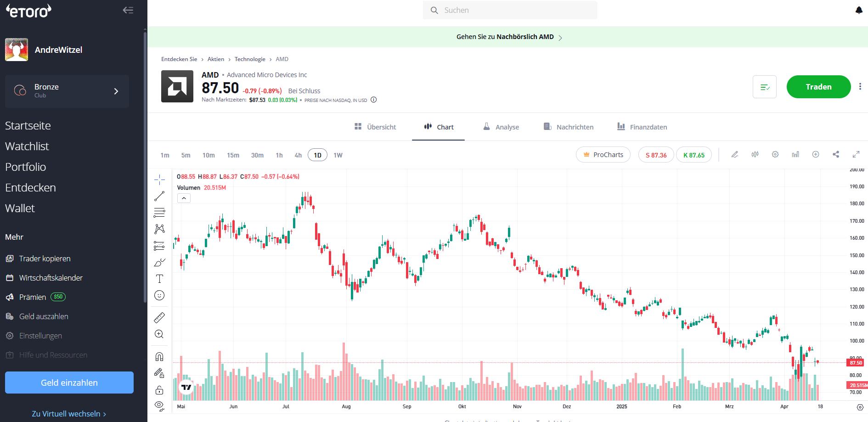Open the three-dot more options menu
Screen dimensions: 868x422
pos(860,86)
